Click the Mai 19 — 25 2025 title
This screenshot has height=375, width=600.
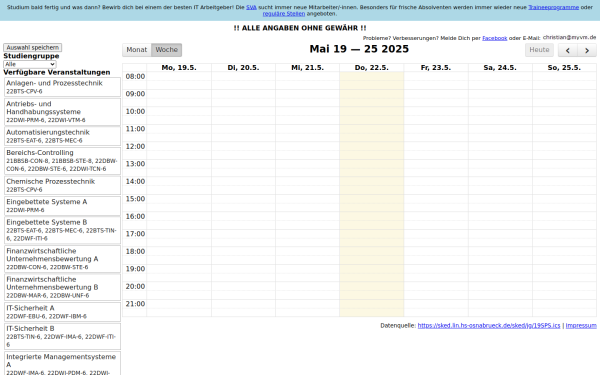[x=359, y=49]
